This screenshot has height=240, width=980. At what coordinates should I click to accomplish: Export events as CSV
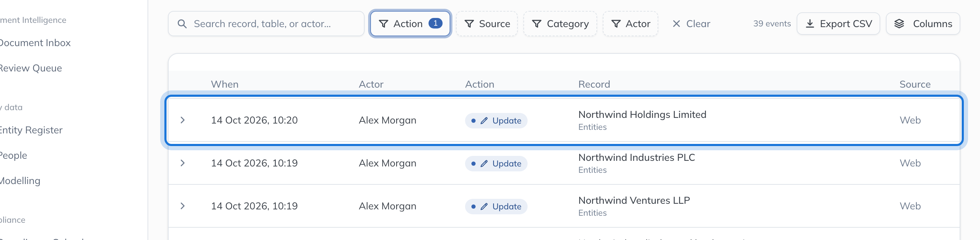tap(838, 24)
